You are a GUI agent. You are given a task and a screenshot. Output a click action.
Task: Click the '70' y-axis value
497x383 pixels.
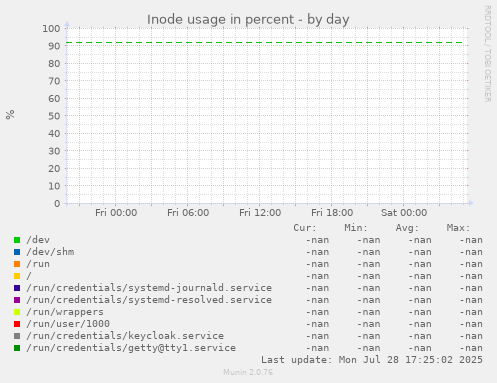click(x=54, y=81)
